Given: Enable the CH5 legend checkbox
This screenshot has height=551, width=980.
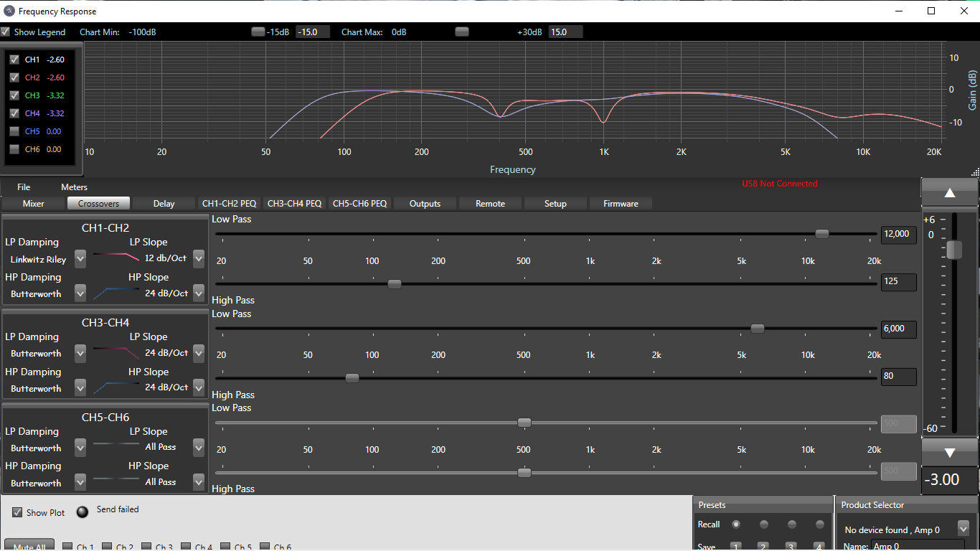Looking at the screenshot, I should coord(14,131).
